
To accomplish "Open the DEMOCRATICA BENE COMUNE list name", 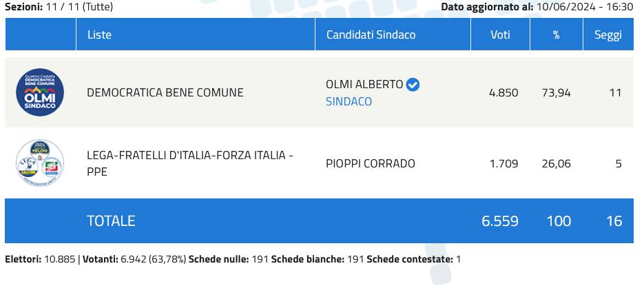I will 165,92.
